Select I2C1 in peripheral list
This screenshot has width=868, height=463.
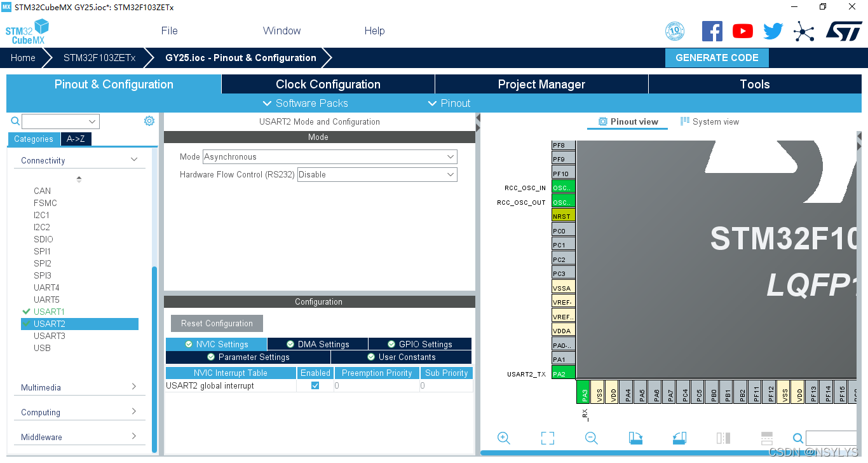[x=41, y=215]
